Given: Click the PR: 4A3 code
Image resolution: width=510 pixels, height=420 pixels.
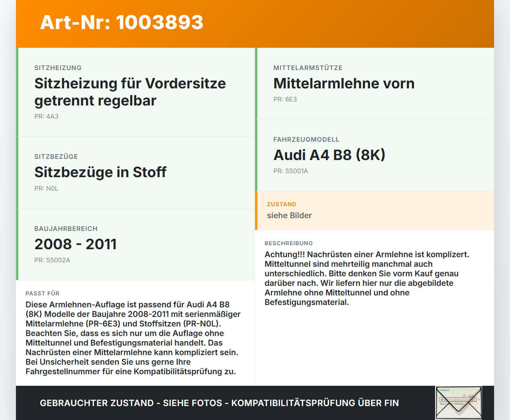Looking at the screenshot, I should [46, 116].
